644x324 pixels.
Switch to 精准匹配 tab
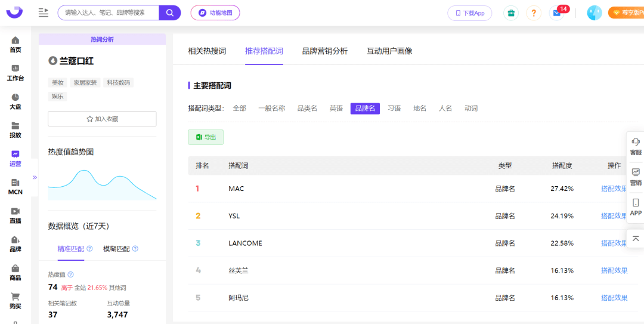(x=70, y=249)
